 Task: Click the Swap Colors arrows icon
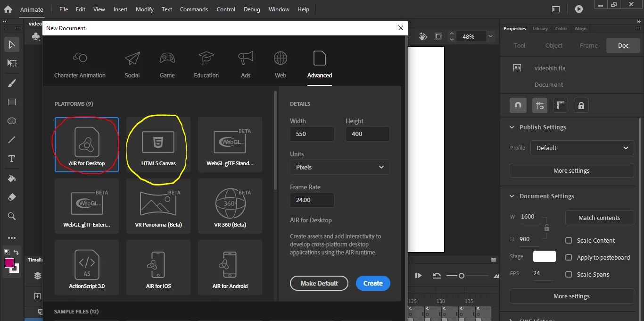pos(17,252)
